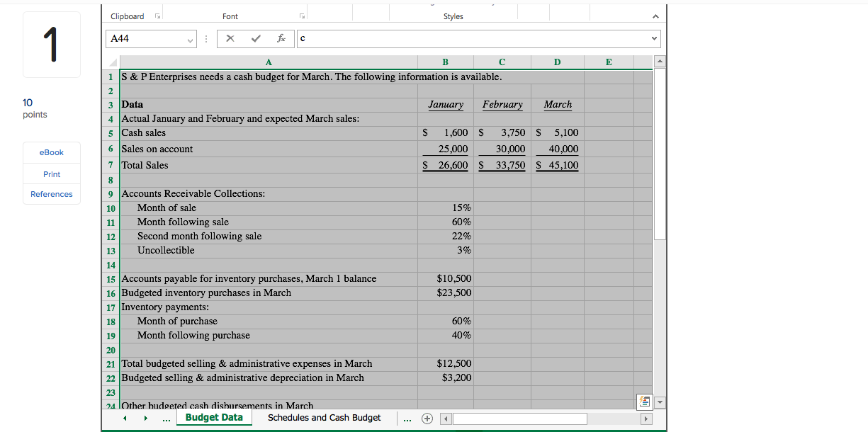Expand the formula bar chevron
Viewport: 868px width, 432px height.
[654, 39]
